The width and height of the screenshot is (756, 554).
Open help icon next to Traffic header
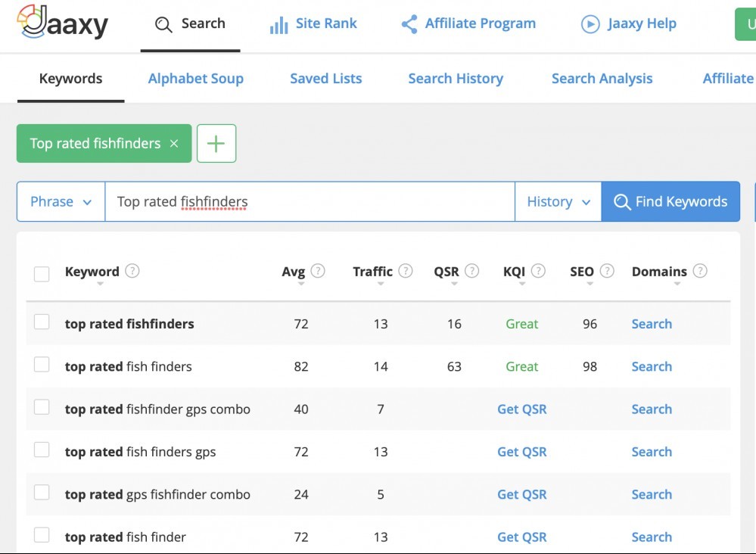406,271
